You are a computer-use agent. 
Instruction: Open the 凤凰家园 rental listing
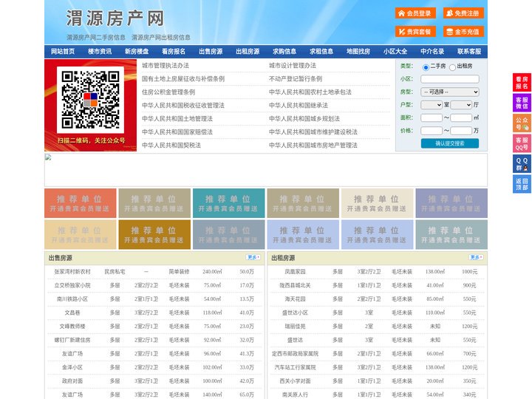click(295, 272)
